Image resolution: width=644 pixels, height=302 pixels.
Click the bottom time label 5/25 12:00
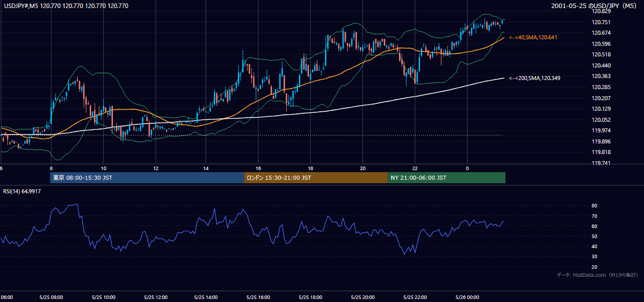[155, 297]
